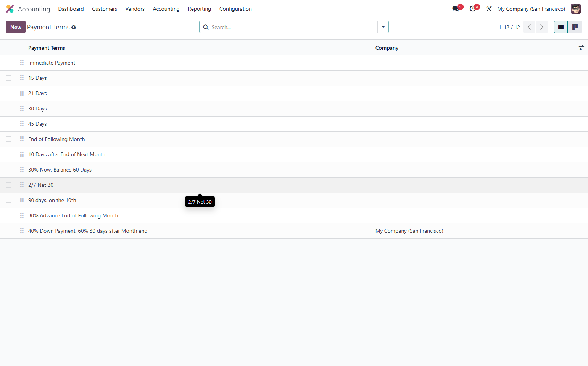
Task: Sort by Company column header
Action: tap(387, 48)
